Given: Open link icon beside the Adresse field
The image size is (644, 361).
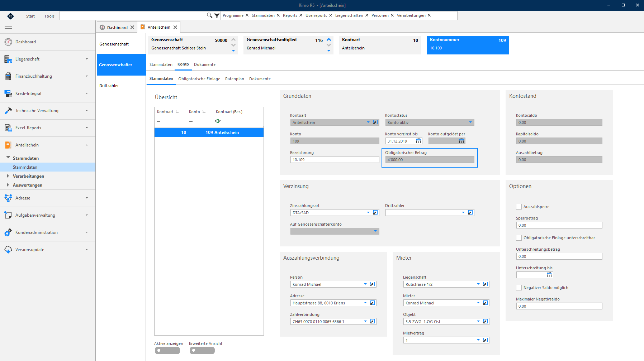Looking at the screenshot, I should [373, 303].
